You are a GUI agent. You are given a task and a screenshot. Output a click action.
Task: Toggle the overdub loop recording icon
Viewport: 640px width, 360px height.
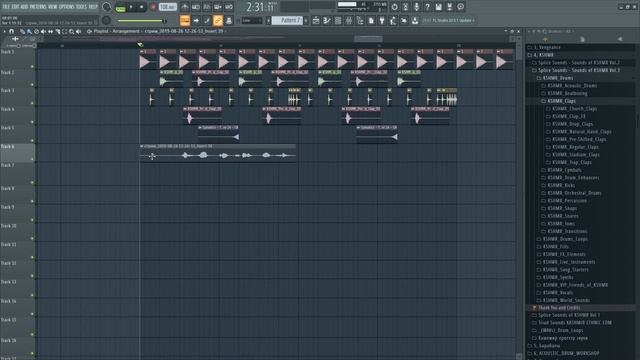click(x=218, y=7)
